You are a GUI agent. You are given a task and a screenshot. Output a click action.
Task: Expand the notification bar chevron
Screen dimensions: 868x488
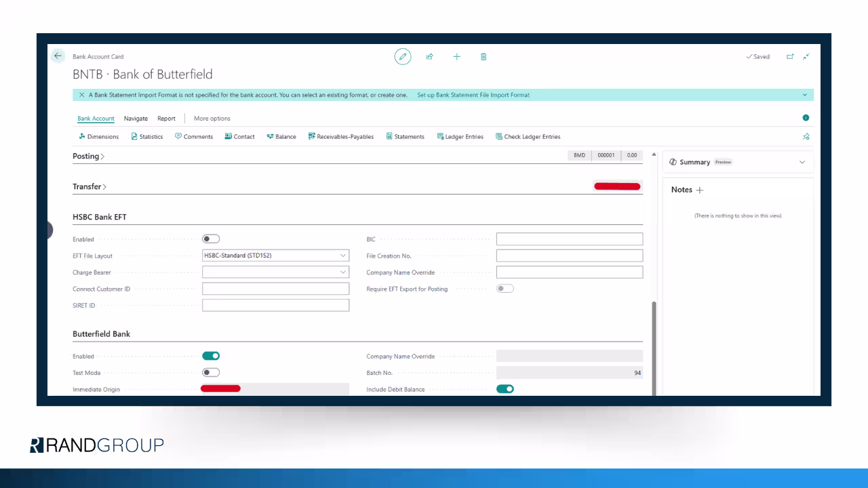tap(805, 95)
